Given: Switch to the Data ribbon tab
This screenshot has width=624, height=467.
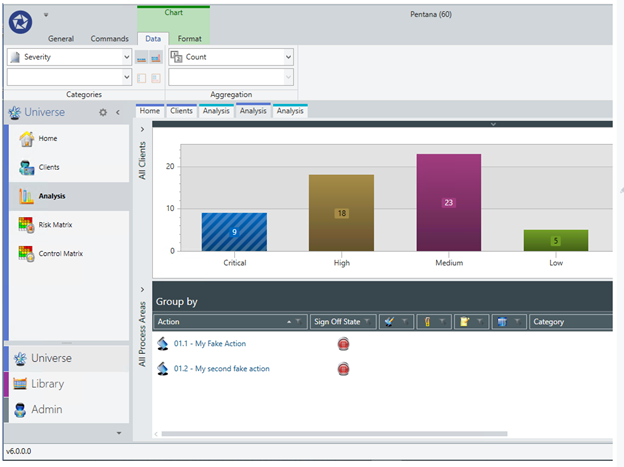Looking at the screenshot, I should tap(153, 39).
